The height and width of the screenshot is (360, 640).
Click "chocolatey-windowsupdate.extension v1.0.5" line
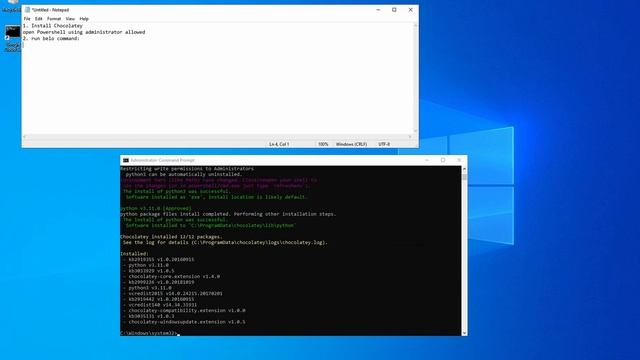(x=187, y=322)
